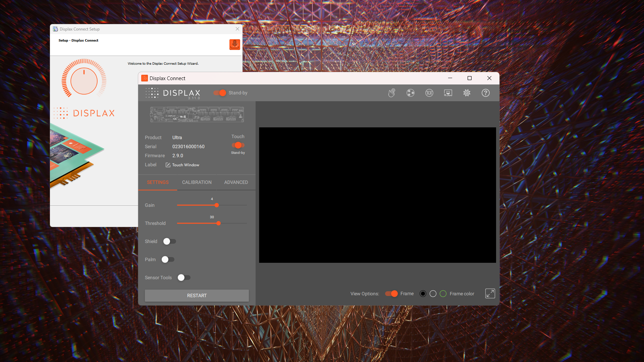The height and width of the screenshot is (362, 644).
Task: Click the Threshold slider handle
Action: click(x=219, y=223)
